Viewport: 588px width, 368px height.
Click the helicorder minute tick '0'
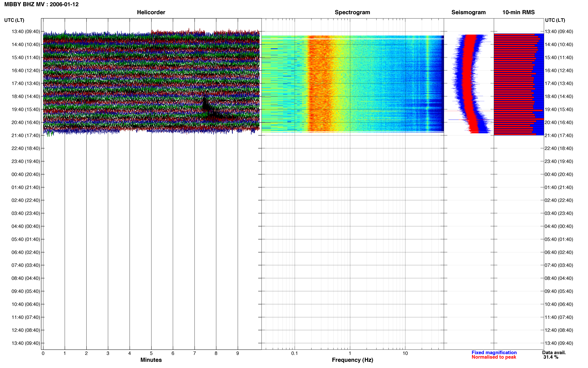click(x=43, y=353)
